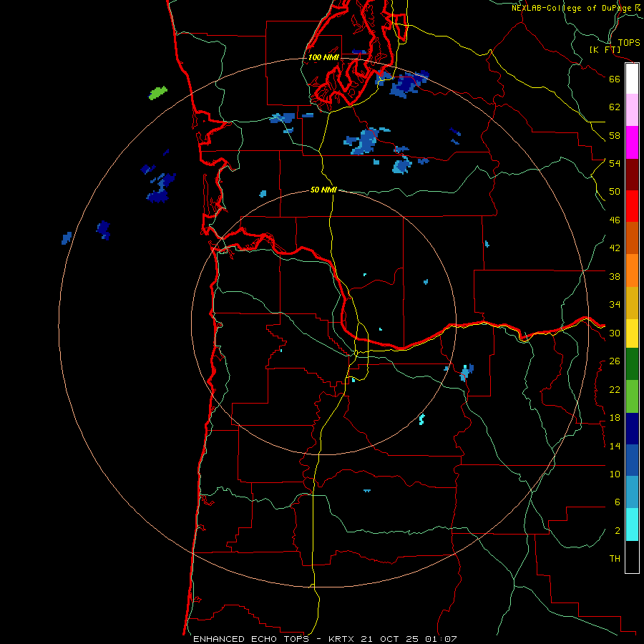Screen dimensions: 644x644
Task: Click the 50 value on the legend scale
Action: coord(615,192)
